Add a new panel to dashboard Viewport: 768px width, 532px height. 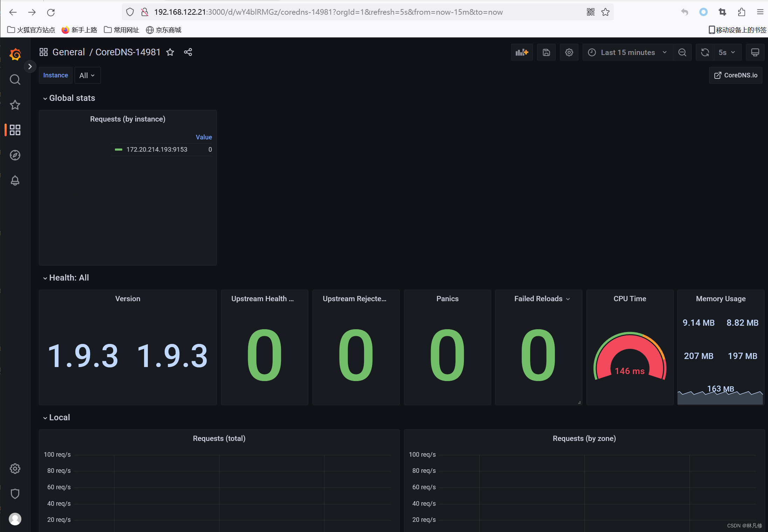(522, 53)
